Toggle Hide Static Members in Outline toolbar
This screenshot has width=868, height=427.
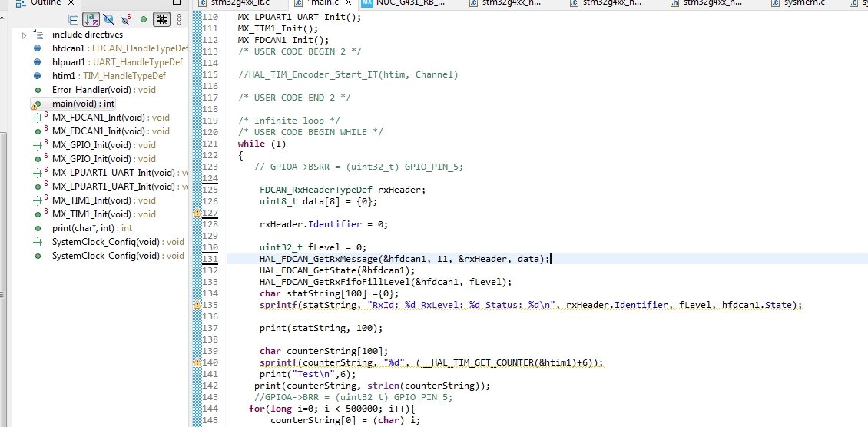[125, 19]
